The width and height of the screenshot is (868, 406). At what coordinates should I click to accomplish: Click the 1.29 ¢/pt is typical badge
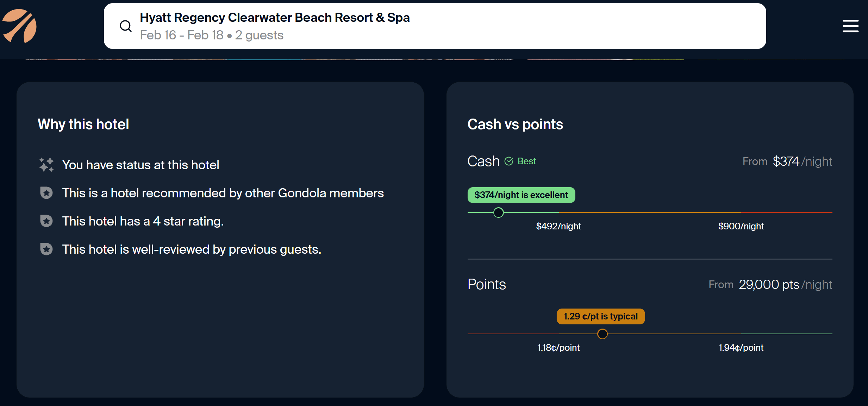coord(600,316)
